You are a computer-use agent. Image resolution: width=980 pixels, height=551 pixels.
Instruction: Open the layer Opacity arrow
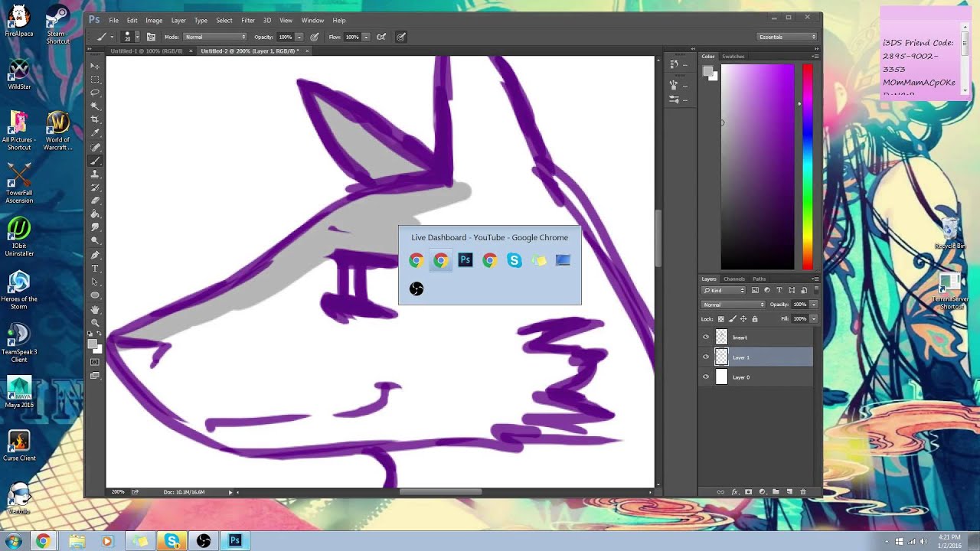tap(813, 305)
